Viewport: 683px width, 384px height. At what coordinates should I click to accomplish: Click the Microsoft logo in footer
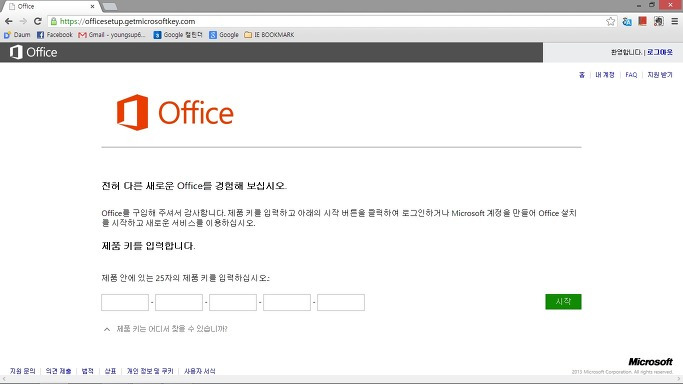pos(650,362)
